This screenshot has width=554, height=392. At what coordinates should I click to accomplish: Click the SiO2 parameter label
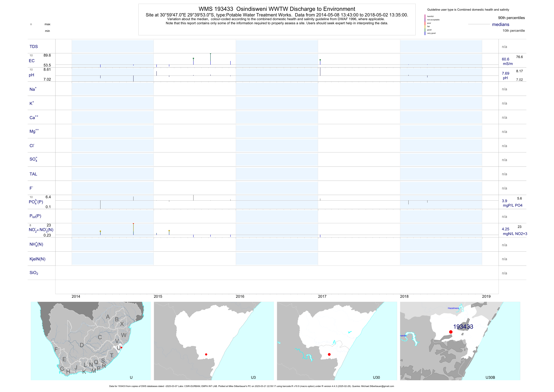34,273
